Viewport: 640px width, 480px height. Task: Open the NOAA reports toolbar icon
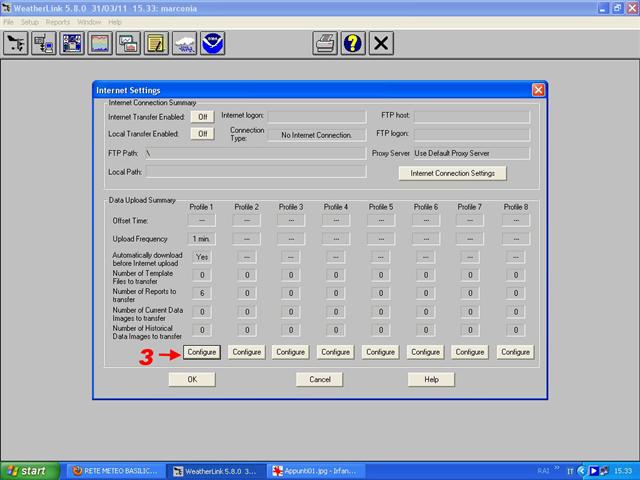click(213, 43)
